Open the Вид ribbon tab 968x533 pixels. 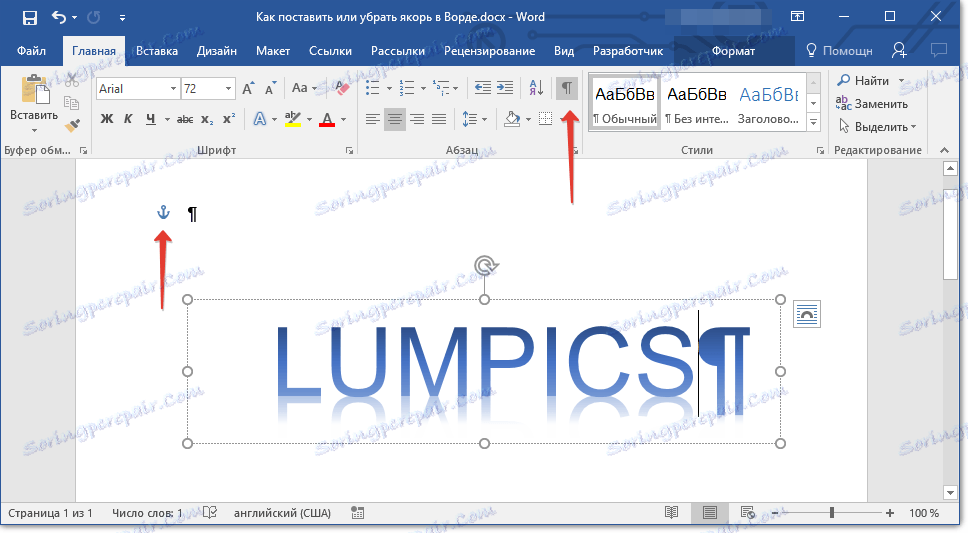tap(564, 51)
